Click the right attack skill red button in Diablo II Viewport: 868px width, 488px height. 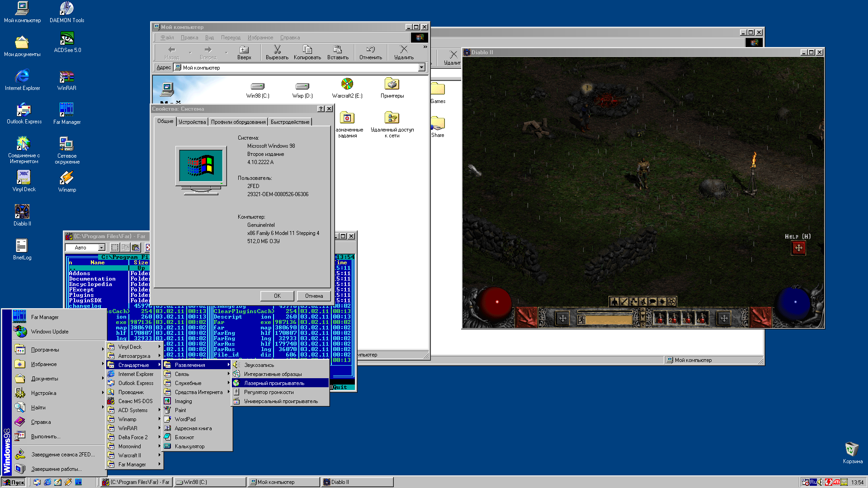click(x=760, y=318)
